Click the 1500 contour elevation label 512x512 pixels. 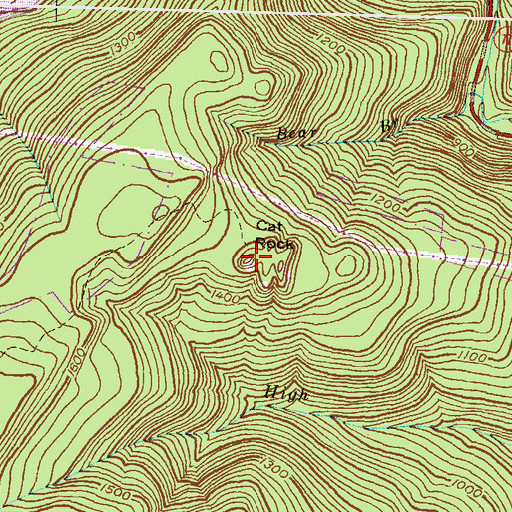click(115, 492)
